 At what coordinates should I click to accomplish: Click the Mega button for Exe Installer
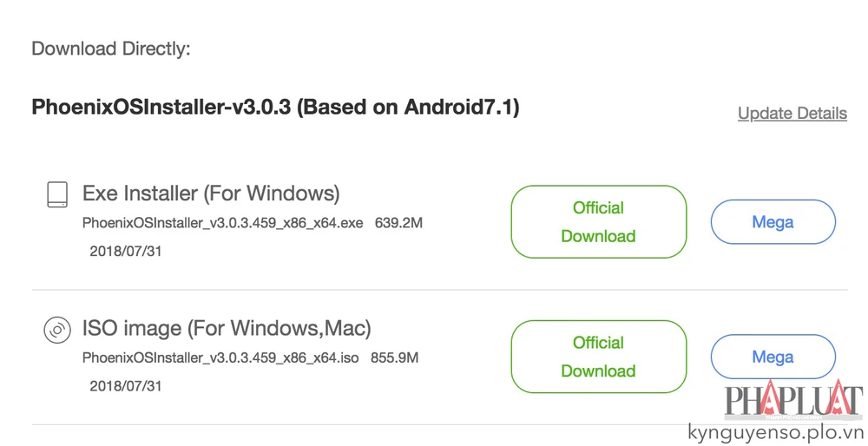773,222
